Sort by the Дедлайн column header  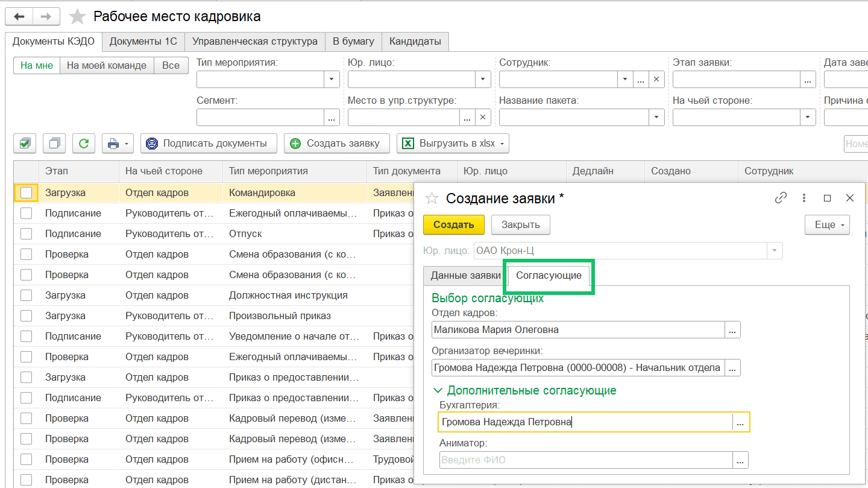[x=605, y=171]
